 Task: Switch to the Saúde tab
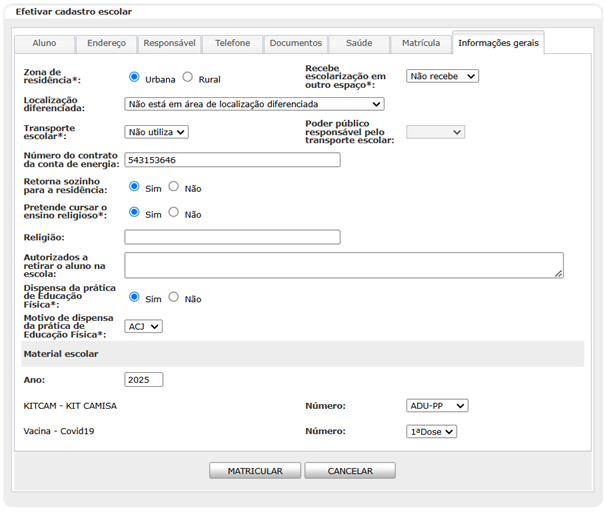click(x=359, y=44)
